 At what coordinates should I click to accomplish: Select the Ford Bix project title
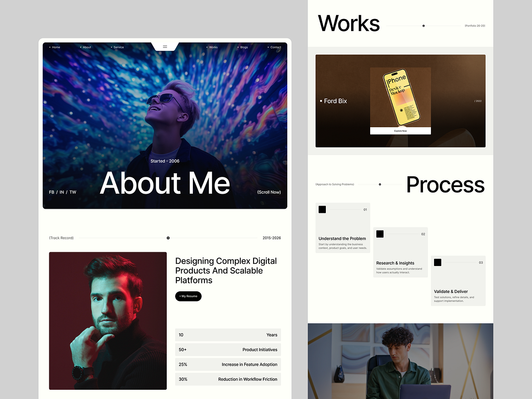point(333,101)
